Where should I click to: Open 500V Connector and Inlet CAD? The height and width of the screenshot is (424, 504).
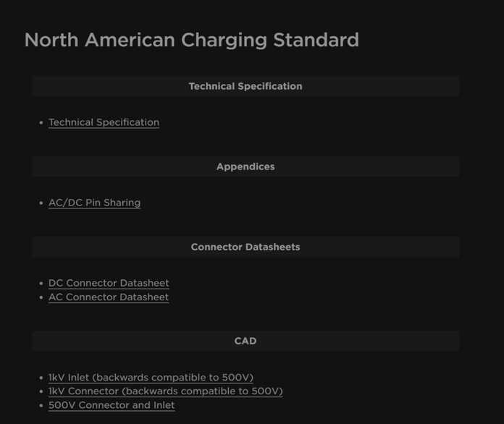(x=112, y=405)
